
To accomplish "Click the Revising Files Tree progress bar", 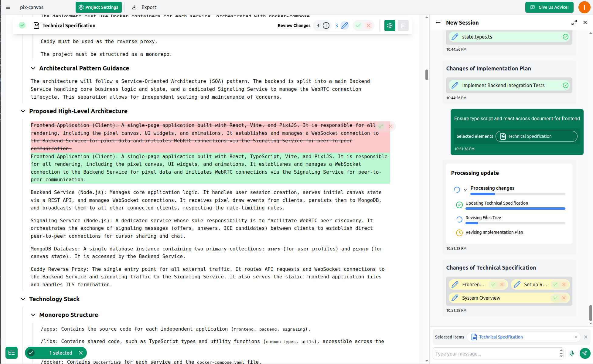I will [515, 223].
